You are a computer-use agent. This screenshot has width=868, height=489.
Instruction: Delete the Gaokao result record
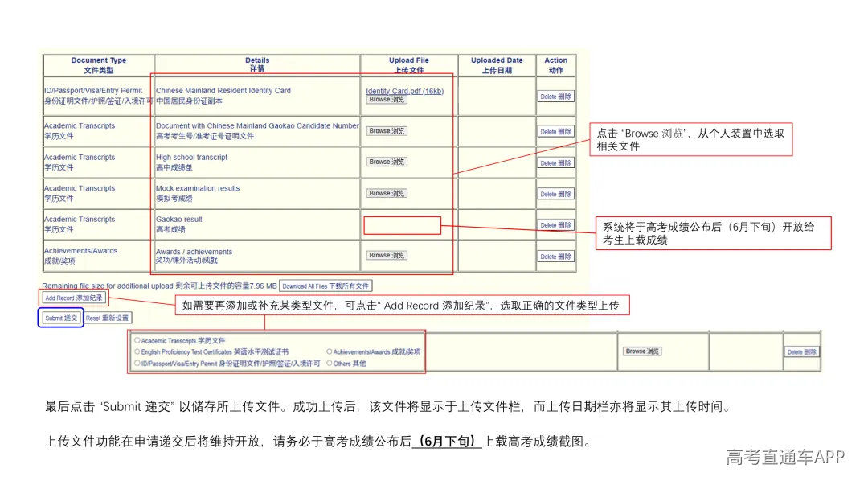click(x=556, y=225)
